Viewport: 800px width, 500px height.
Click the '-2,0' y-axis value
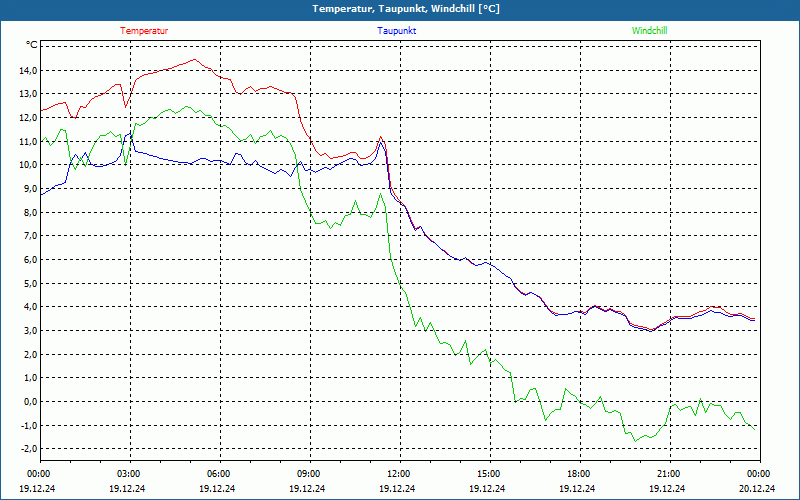29,448
